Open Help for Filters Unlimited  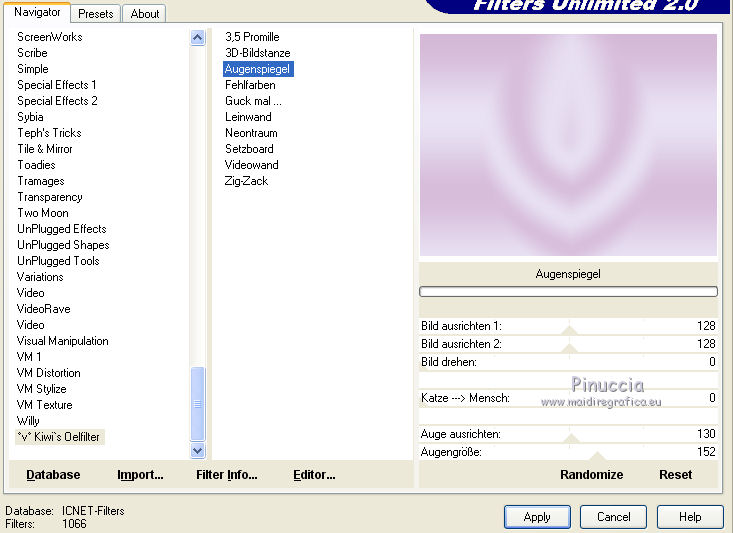pyautogui.click(x=690, y=517)
